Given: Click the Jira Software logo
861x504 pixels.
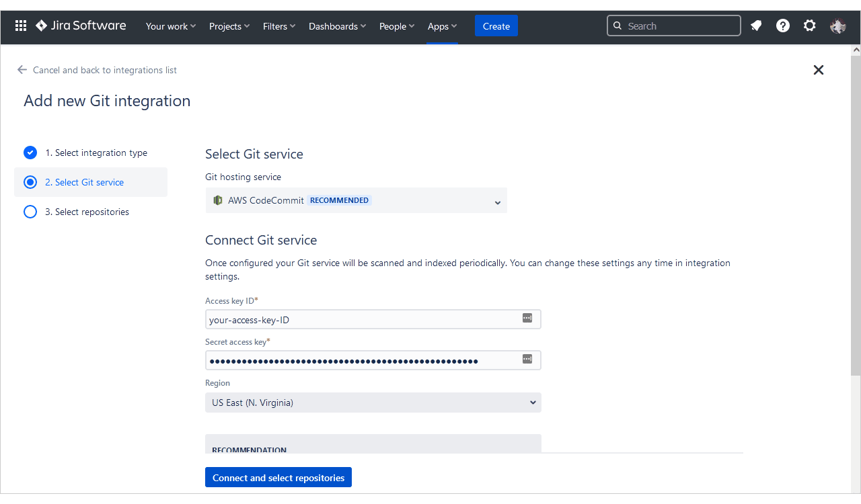Looking at the screenshot, I should (x=81, y=26).
